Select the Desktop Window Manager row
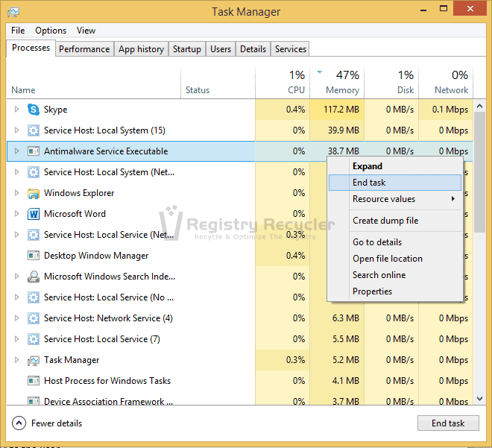492x448 pixels. tap(240, 256)
